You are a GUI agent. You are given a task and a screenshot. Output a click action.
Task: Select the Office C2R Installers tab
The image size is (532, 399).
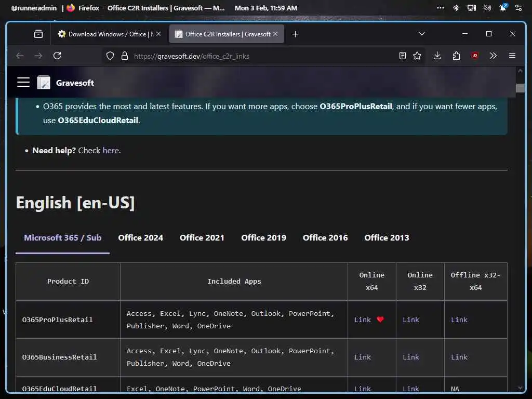pyautogui.click(x=227, y=34)
